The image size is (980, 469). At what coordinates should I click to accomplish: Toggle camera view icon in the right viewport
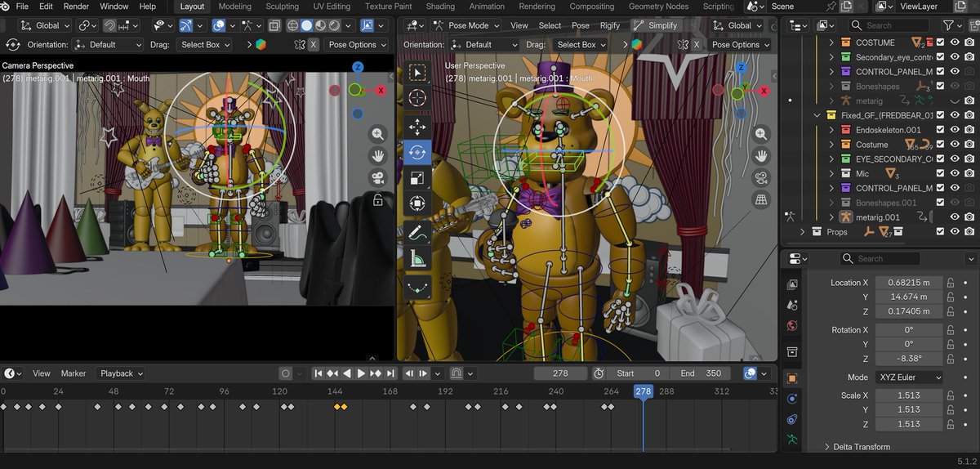tap(761, 178)
